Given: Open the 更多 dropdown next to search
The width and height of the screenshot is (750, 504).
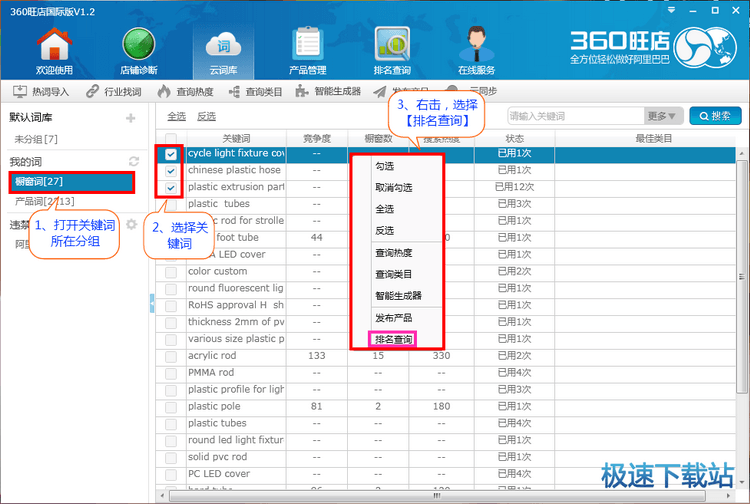Looking at the screenshot, I should [662, 116].
